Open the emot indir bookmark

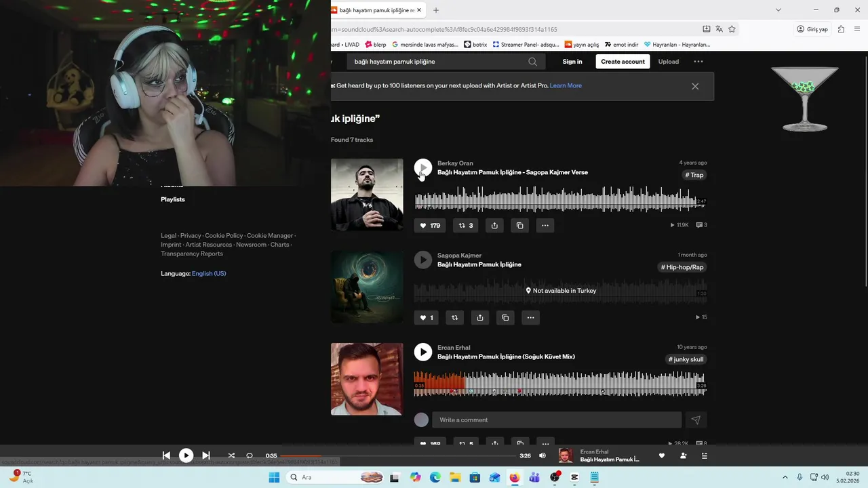click(622, 45)
